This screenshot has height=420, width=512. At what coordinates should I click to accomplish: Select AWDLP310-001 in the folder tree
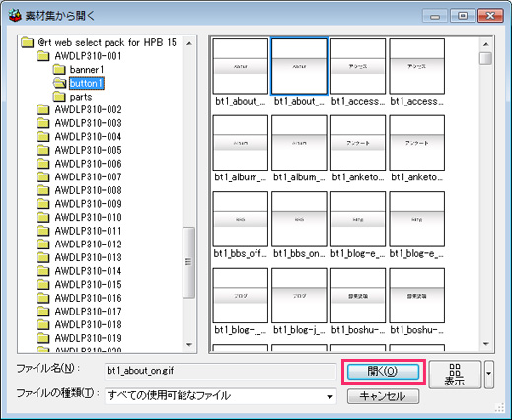(88, 56)
